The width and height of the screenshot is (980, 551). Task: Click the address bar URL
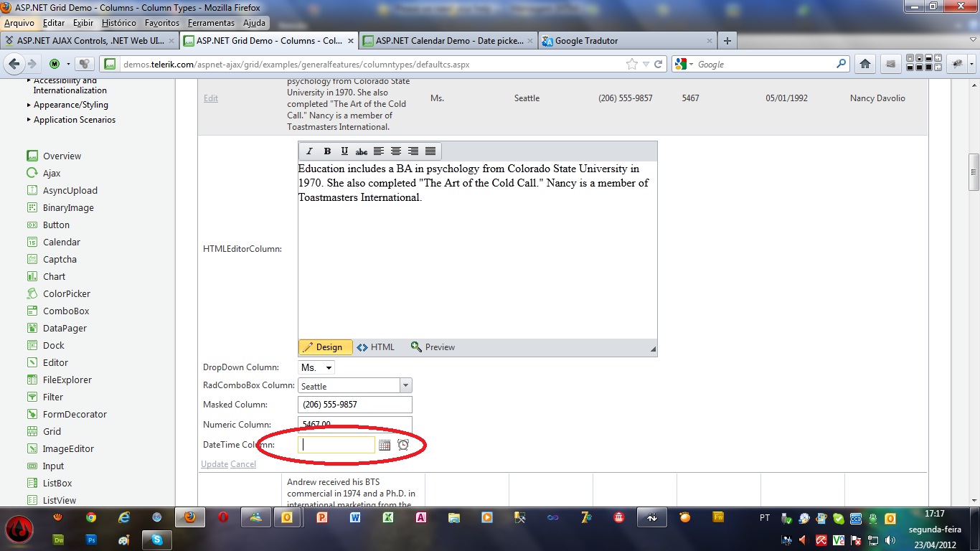coord(296,64)
